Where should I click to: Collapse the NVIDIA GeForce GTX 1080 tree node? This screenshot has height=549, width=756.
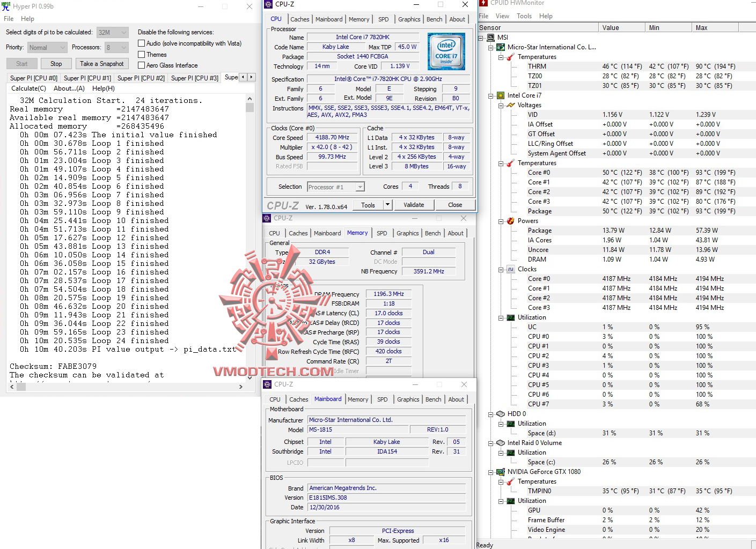490,472
